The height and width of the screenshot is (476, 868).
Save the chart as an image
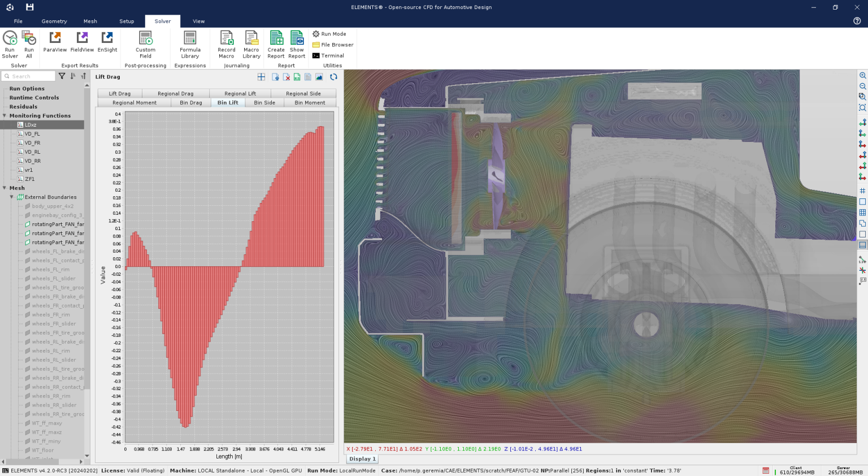pyautogui.click(x=319, y=77)
